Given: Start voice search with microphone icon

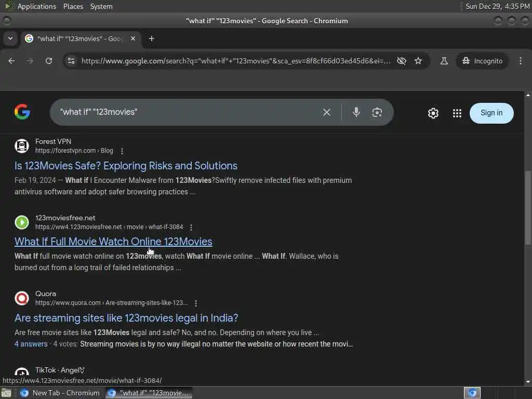Looking at the screenshot, I should pos(356,112).
